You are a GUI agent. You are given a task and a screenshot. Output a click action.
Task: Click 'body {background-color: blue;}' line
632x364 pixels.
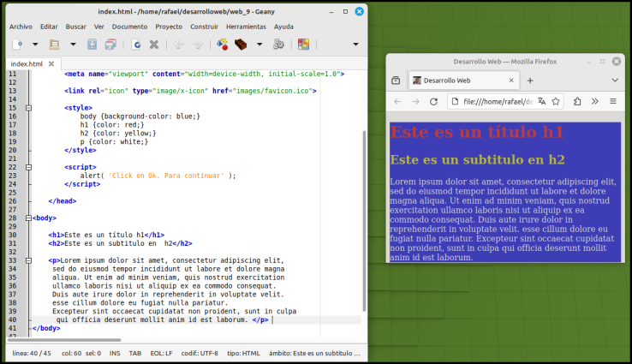tap(140, 116)
